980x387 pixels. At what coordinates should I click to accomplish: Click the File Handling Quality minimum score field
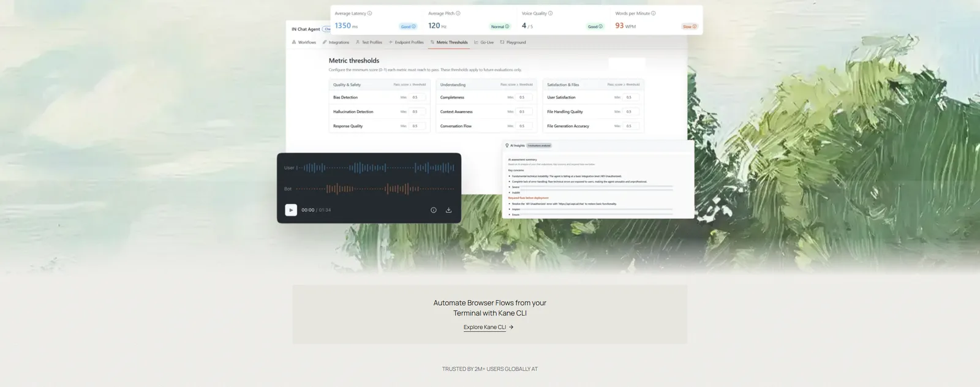tap(632, 111)
